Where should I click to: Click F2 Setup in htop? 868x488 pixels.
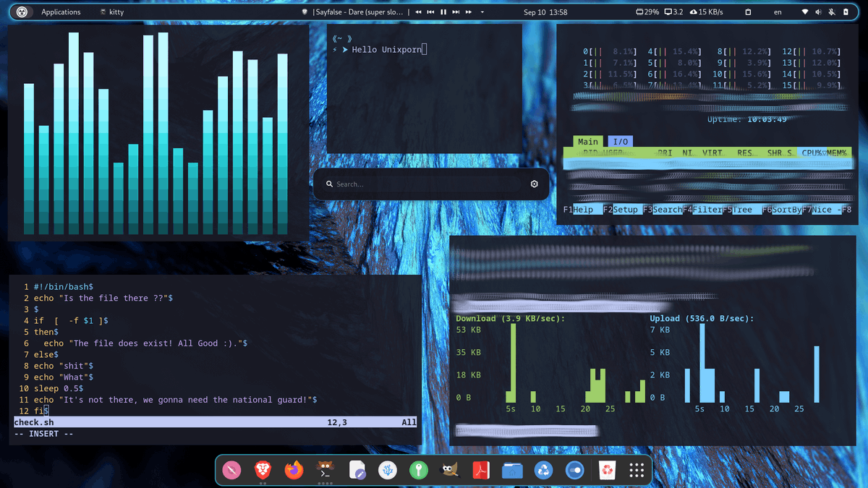point(622,210)
